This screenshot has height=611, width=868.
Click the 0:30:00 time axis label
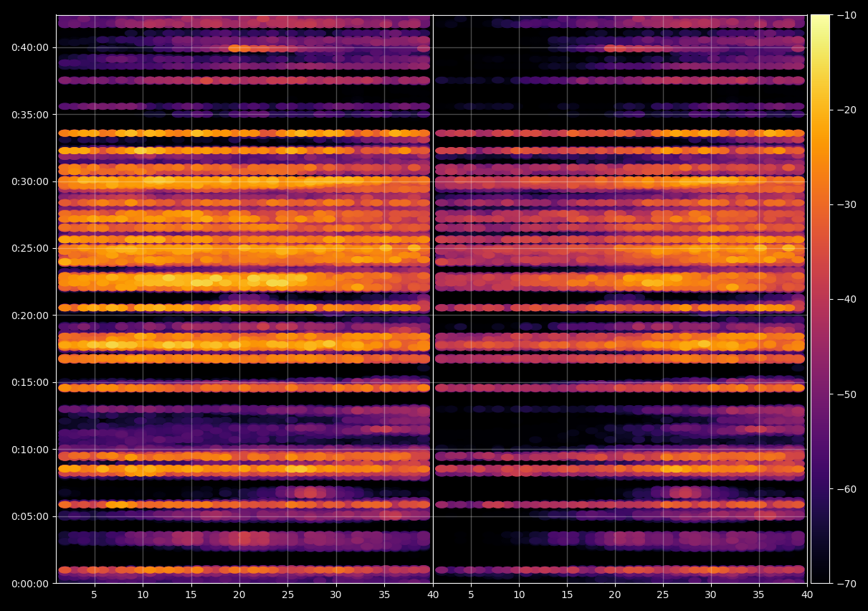click(x=30, y=181)
